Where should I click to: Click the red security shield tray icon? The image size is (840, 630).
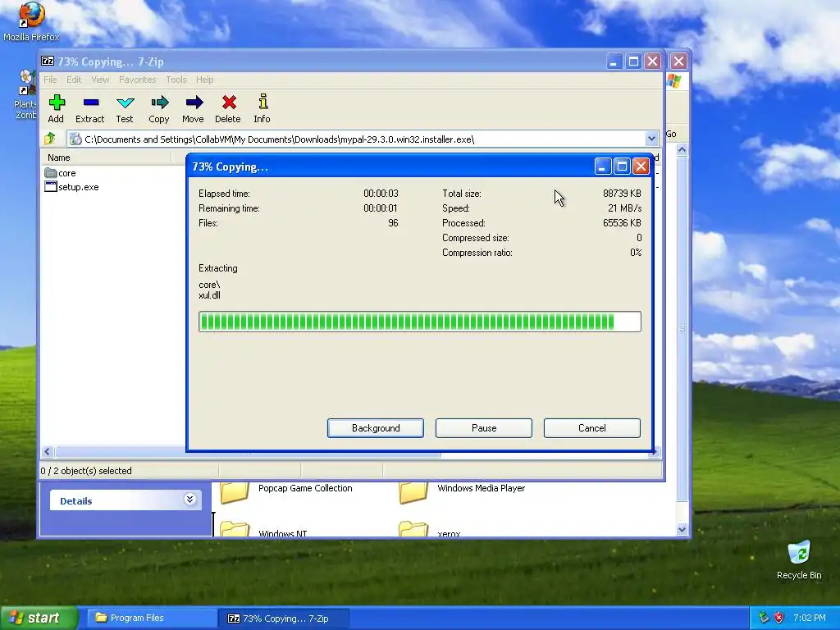(779, 618)
